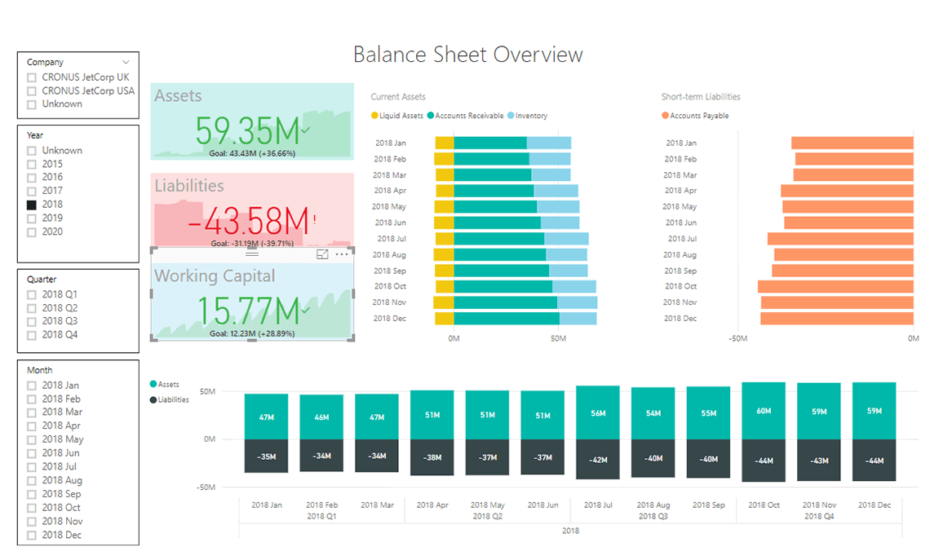Viewport: 930px width, 560px height.
Task: Click the Month slicer header
Action: (40, 370)
